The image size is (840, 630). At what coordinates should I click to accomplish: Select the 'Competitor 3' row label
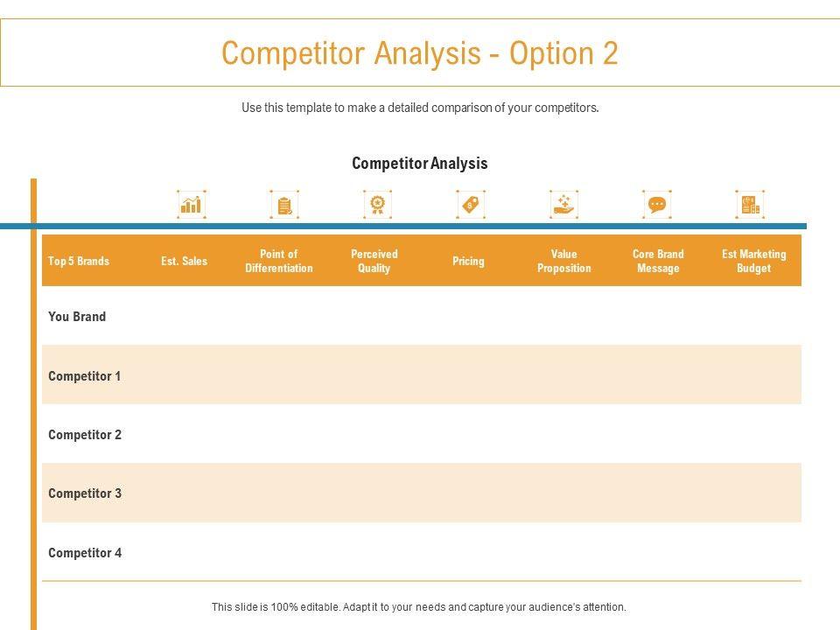click(85, 493)
